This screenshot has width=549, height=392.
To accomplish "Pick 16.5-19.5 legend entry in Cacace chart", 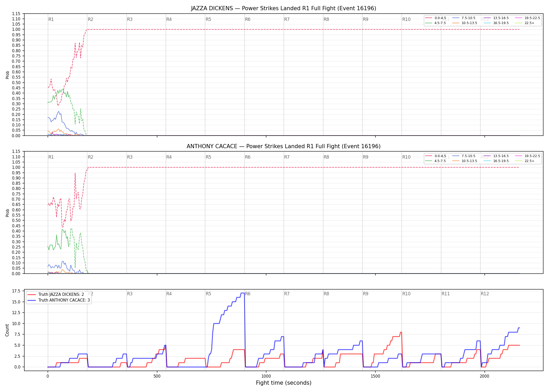I will (x=496, y=161).
